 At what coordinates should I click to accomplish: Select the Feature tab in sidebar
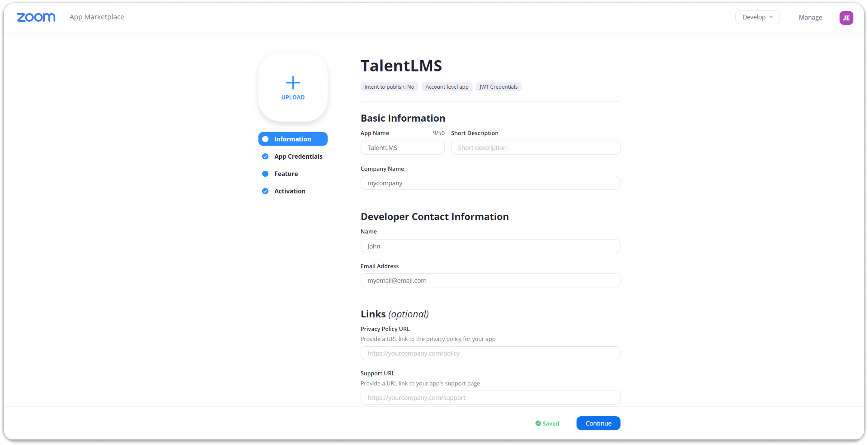click(285, 173)
